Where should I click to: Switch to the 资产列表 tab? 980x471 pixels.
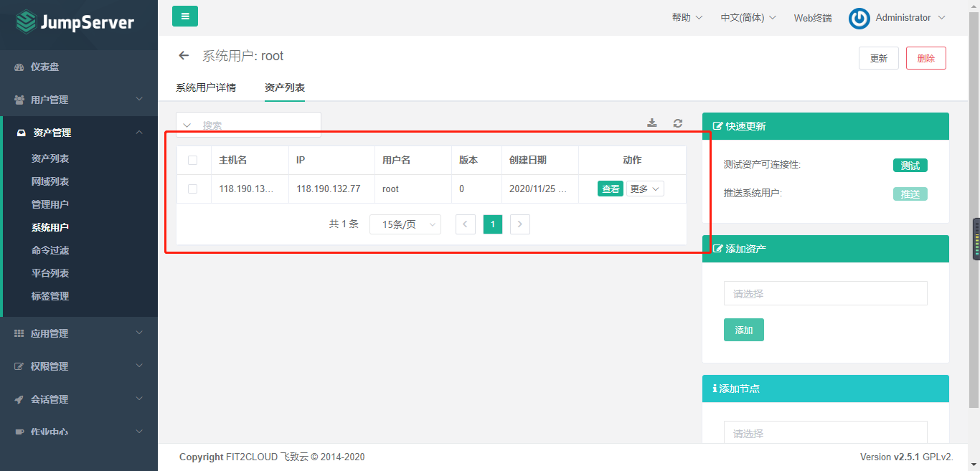pyautogui.click(x=285, y=88)
